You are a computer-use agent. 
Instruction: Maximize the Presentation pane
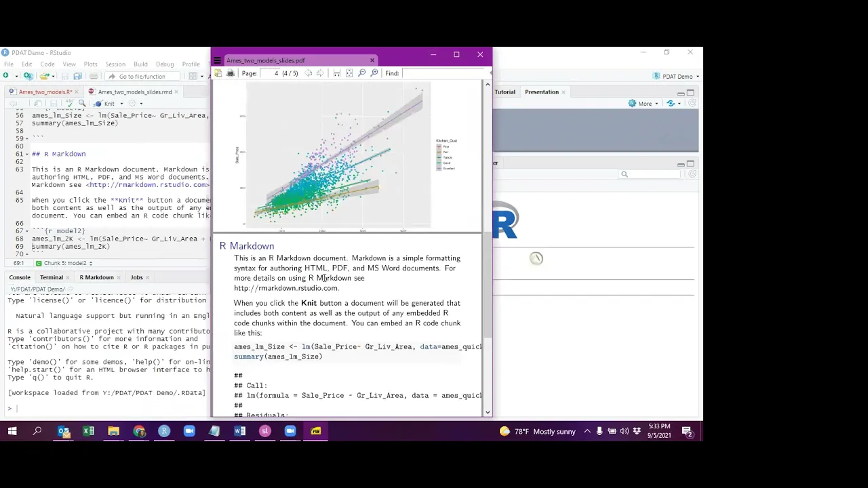pyautogui.click(x=690, y=93)
